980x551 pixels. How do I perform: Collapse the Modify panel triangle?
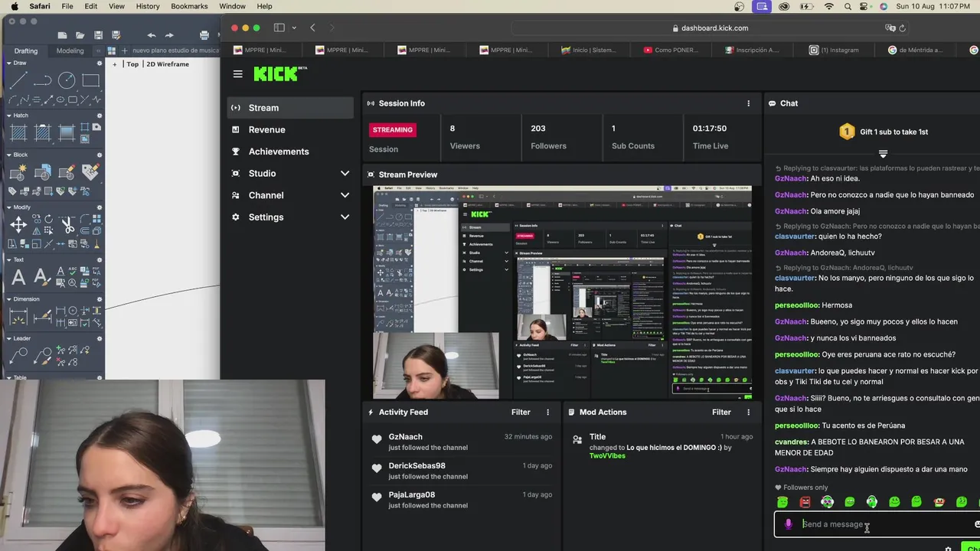pos(8,207)
